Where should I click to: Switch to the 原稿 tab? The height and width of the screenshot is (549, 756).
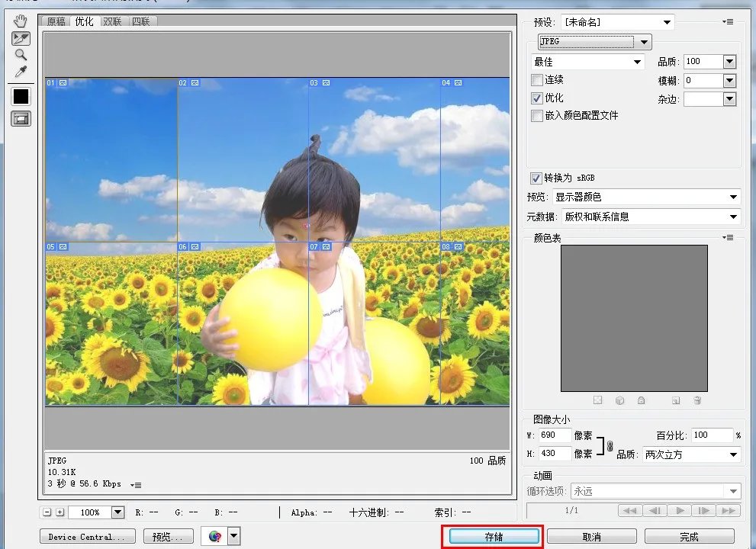[56, 21]
